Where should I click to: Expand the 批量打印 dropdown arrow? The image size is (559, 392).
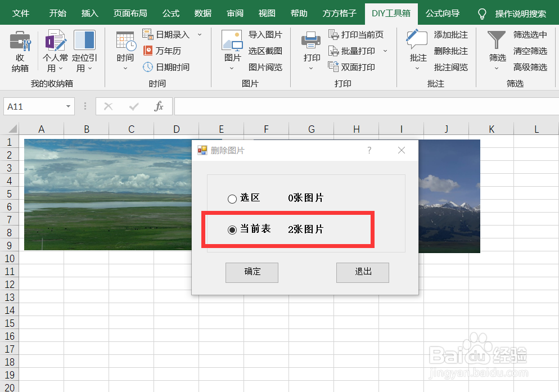pos(384,51)
